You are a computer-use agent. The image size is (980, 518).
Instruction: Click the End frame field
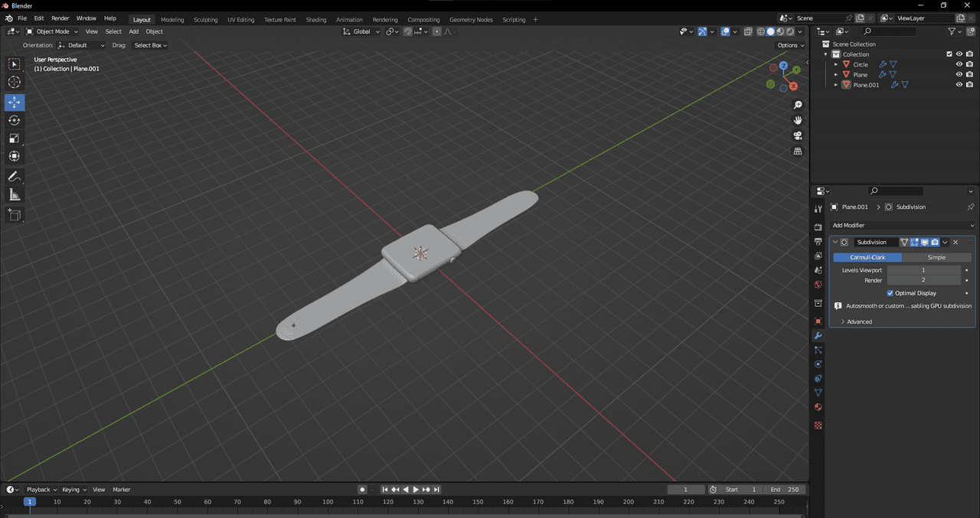[785, 490]
